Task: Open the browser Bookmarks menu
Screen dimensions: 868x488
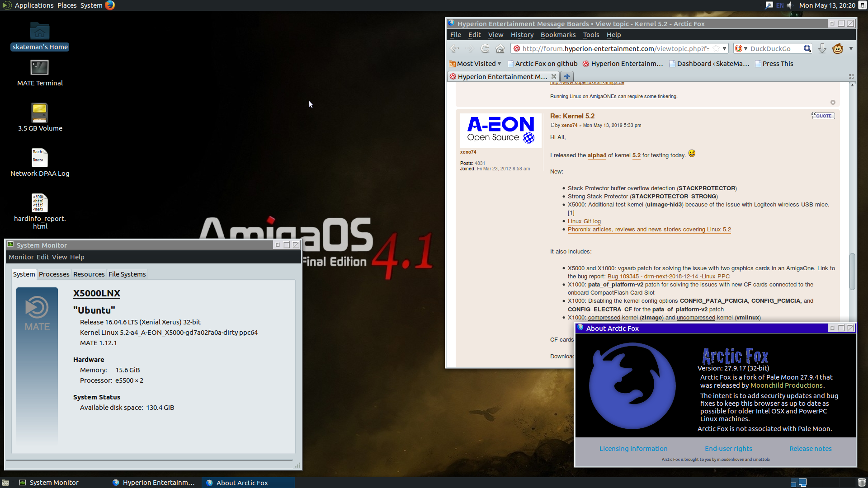Action: point(558,35)
